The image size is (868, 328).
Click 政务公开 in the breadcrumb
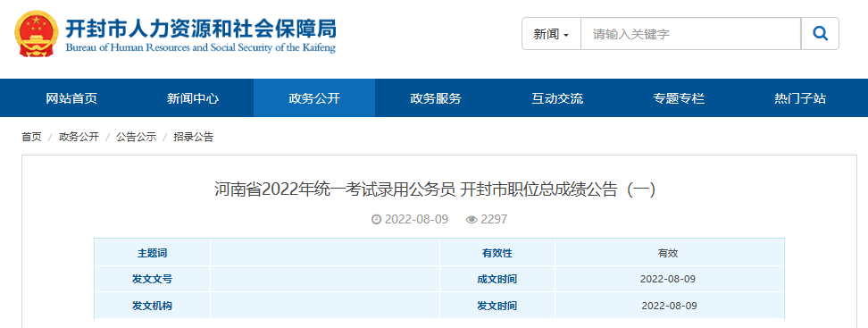point(79,137)
